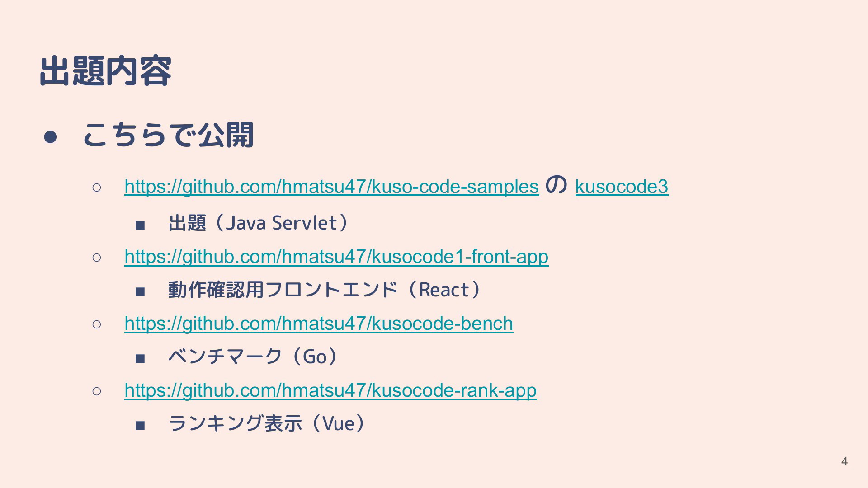Click square bullet before 出題（Java Servlet）
This screenshot has width=868, height=488.
pyautogui.click(x=140, y=225)
